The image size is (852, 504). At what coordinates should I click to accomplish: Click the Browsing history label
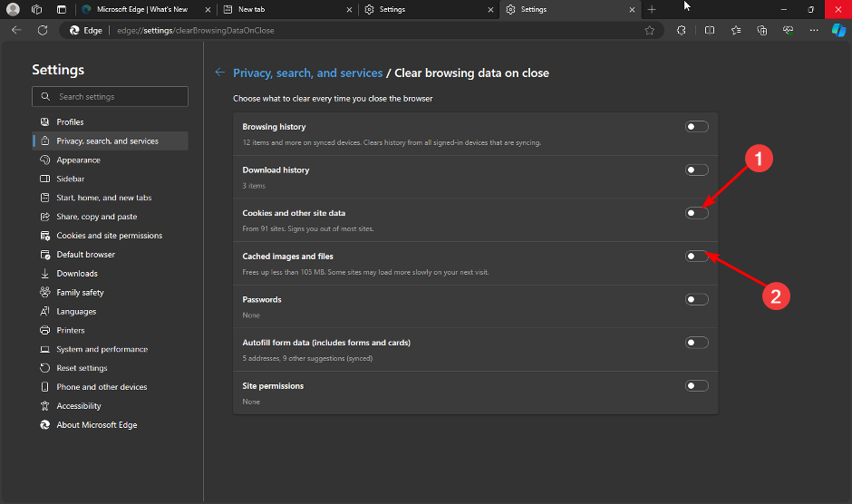pos(274,127)
